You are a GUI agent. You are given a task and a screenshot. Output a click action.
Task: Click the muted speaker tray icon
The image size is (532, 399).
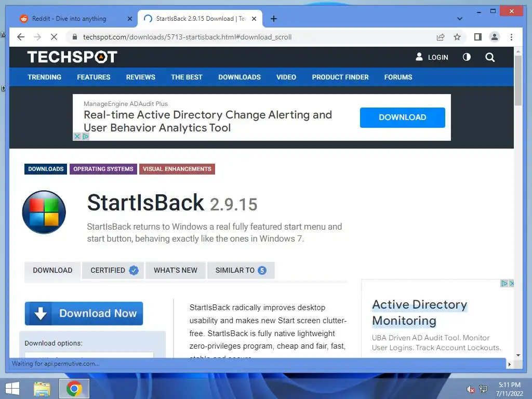(x=470, y=389)
